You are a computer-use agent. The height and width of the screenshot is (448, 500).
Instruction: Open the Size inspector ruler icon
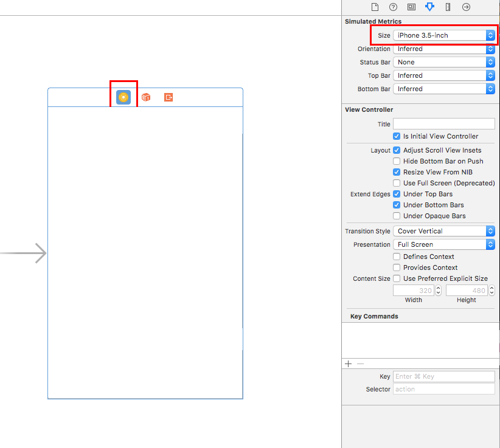(448, 7)
